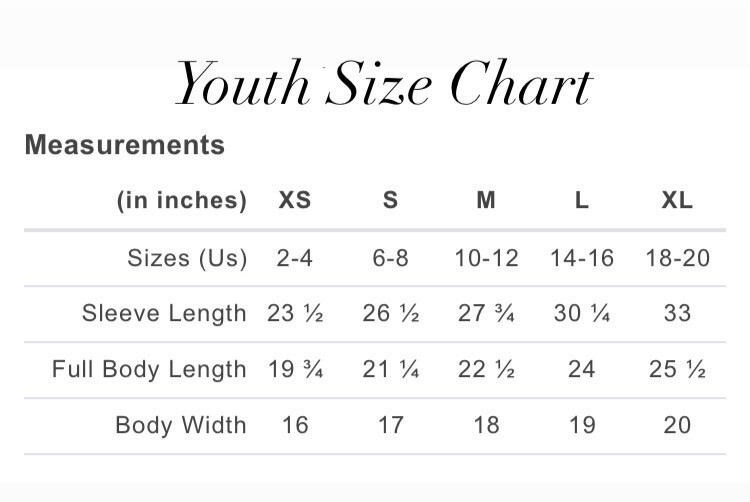The image size is (750, 502).
Task: Click the (in inches) label
Action: pos(182,200)
